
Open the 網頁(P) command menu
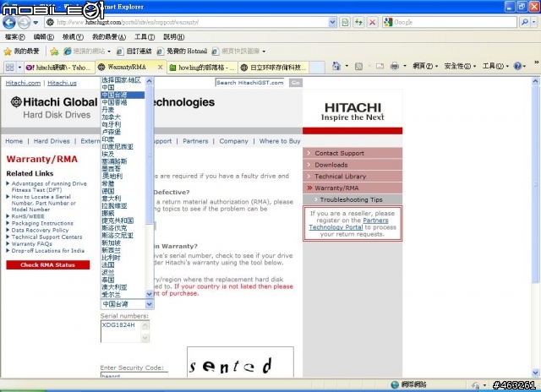[425, 66]
